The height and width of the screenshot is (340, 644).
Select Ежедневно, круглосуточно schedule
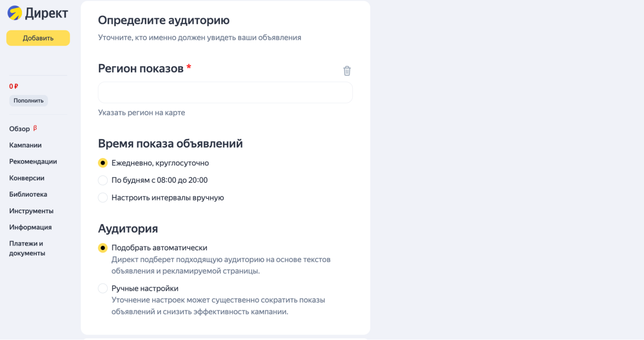pyautogui.click(x=102, y=163)
